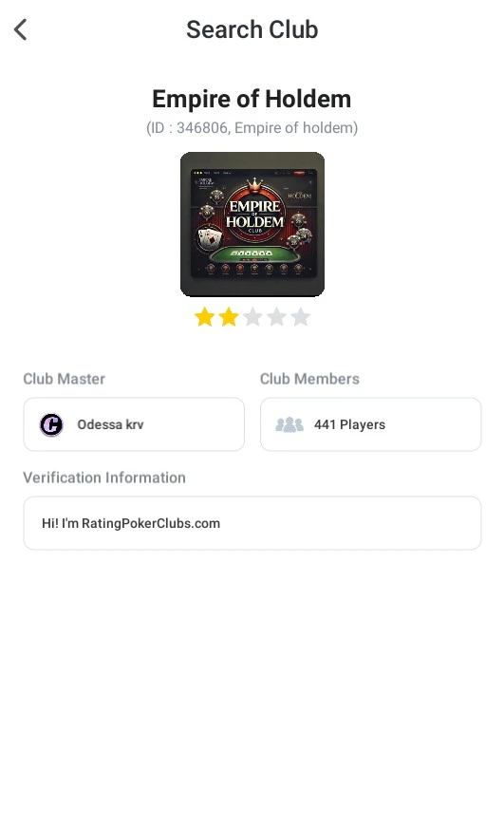Tap the Search Club header title
This screenshot has width=504, height=825.
pos(252,29)
